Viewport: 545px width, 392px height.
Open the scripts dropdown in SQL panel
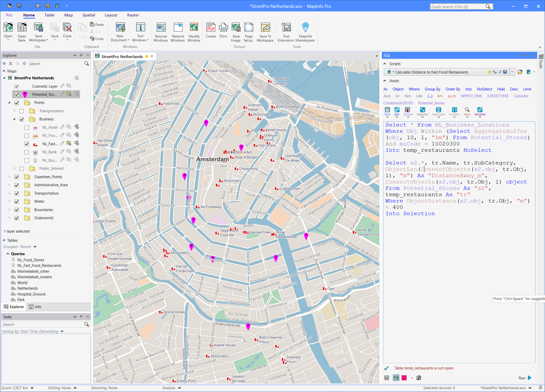pos(512,72)
